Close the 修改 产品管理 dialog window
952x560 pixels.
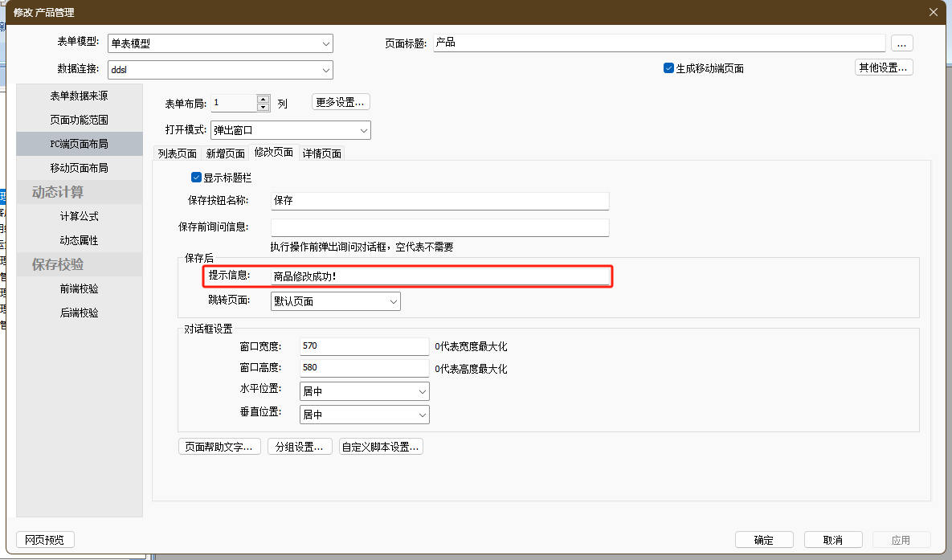[933, 12]
